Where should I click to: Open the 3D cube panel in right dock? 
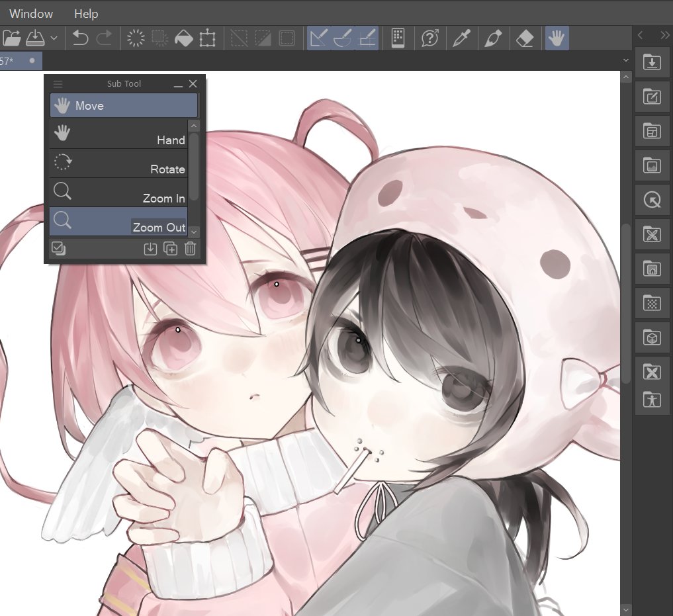(x=652, y=338)
